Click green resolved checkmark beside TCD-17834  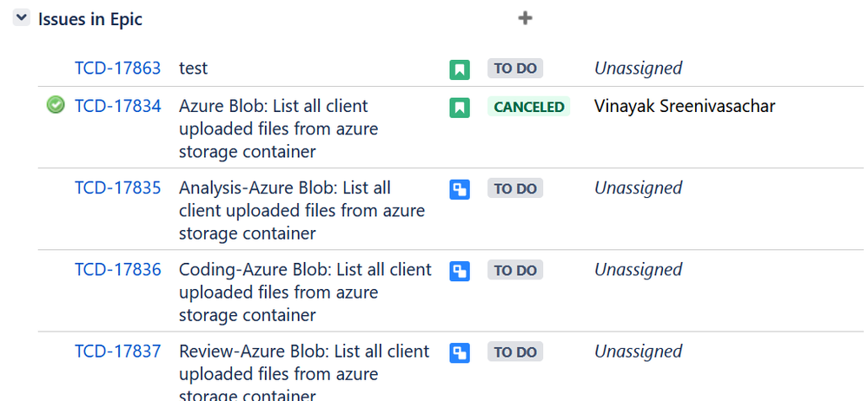(x=56, y=106)
